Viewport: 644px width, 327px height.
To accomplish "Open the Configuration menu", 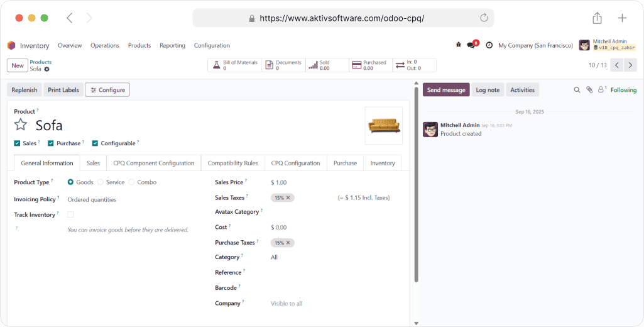I will click(x=212, y=45).
